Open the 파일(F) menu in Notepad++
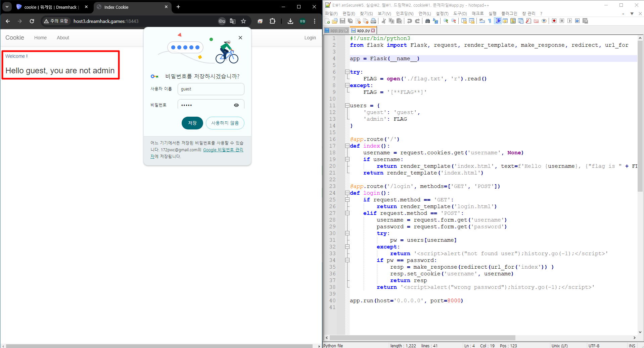The image size is (644, 348). 331,13
